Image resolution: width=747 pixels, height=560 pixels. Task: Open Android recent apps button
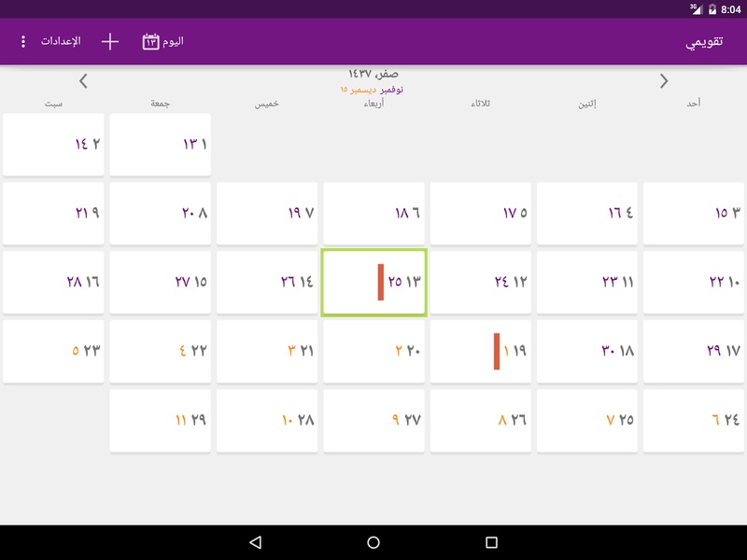[x=492, y=542]
